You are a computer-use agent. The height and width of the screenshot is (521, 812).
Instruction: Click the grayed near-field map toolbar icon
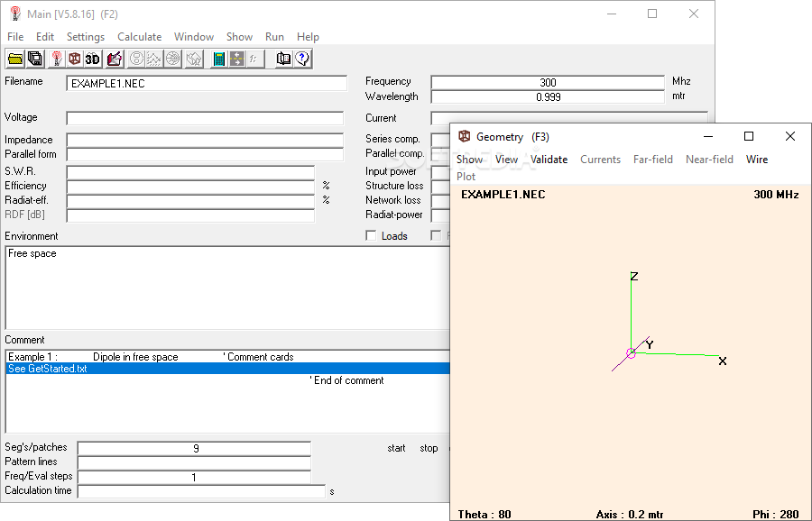194,59
